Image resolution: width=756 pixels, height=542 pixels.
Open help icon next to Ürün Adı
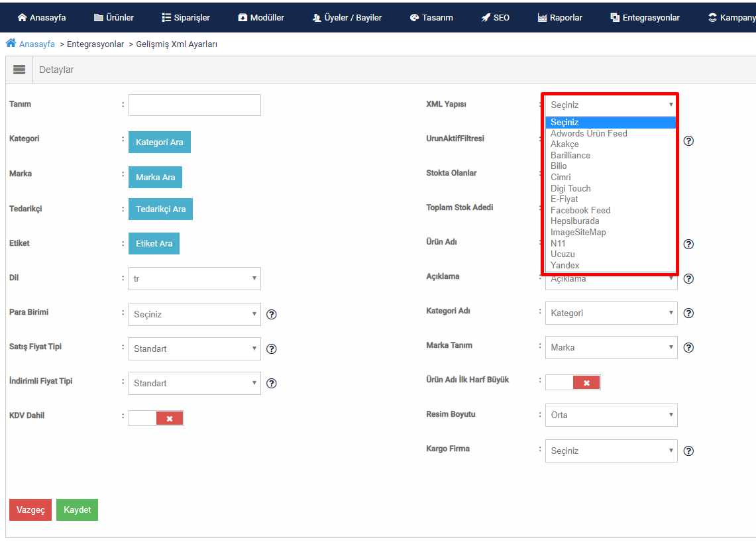688,244
